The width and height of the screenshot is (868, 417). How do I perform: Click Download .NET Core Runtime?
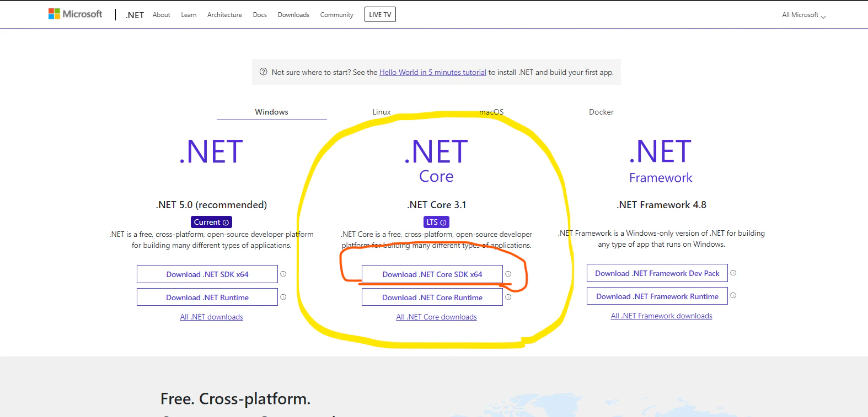coord(432,297)
